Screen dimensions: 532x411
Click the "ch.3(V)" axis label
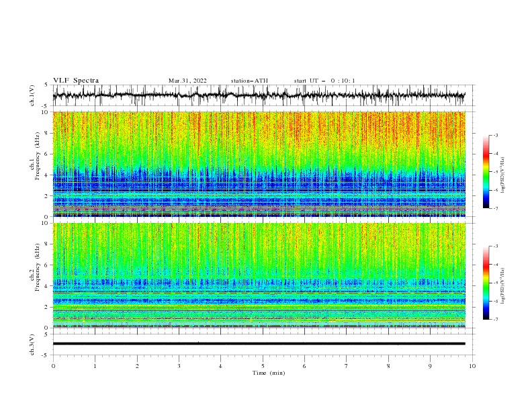(32, 345)
